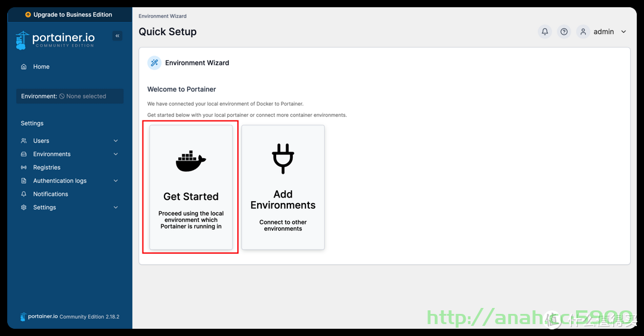The width and height of the screenshot is (644, 336).
Task: Collapse the sidebar with the double-chevron button
Action: [117, 36]
